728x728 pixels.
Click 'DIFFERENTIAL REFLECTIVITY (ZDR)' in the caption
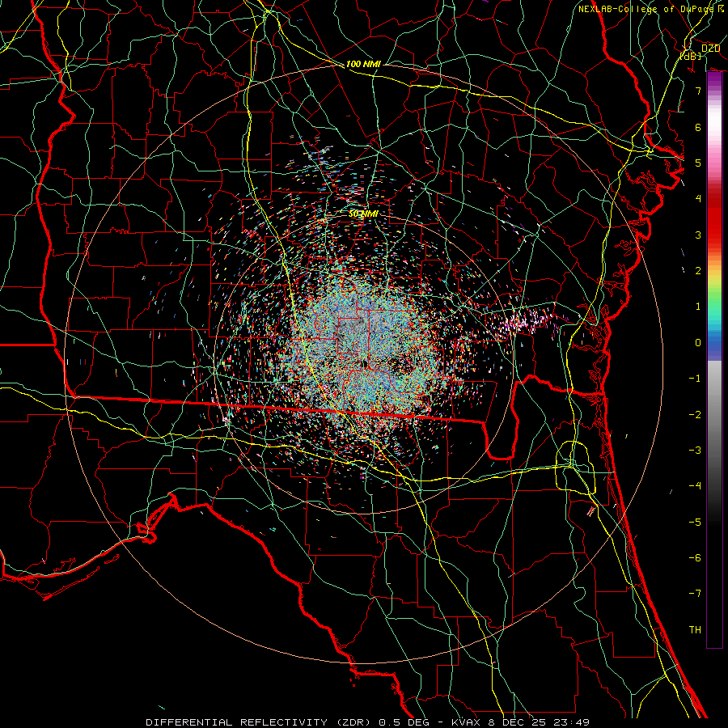260,722
